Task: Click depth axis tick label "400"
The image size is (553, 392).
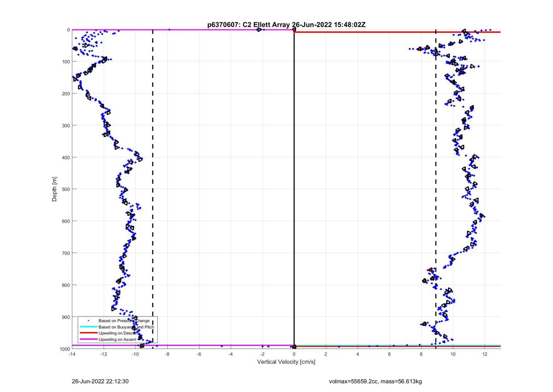Action: coord(65,158)
